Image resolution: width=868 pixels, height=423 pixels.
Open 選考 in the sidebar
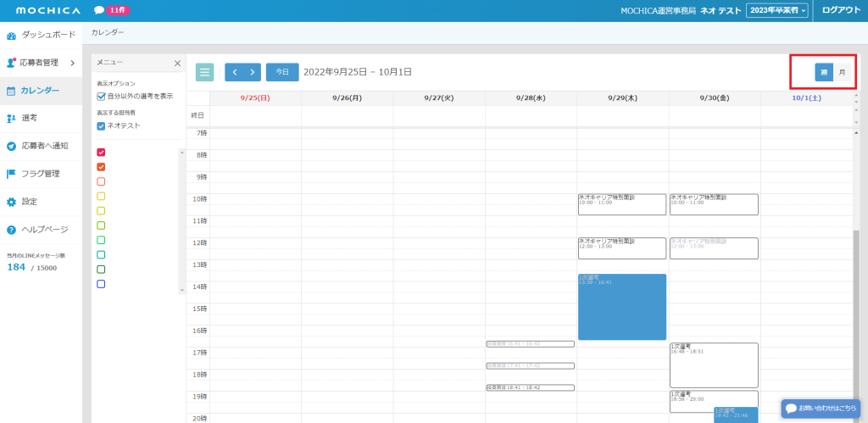[29, 118]
